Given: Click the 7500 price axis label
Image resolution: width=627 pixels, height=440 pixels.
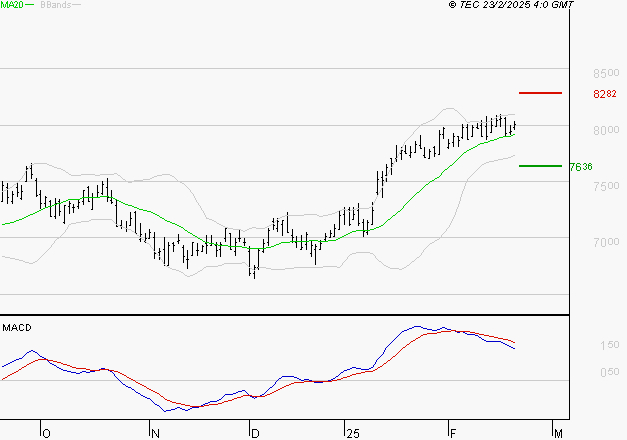Looking at the screenshot, I should pos(606,186).
